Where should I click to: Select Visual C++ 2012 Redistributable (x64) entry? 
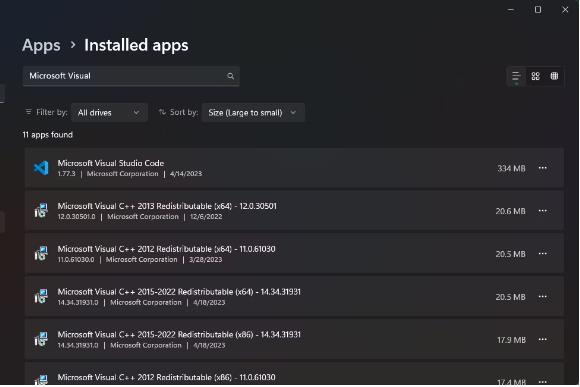tap(294, 254)
